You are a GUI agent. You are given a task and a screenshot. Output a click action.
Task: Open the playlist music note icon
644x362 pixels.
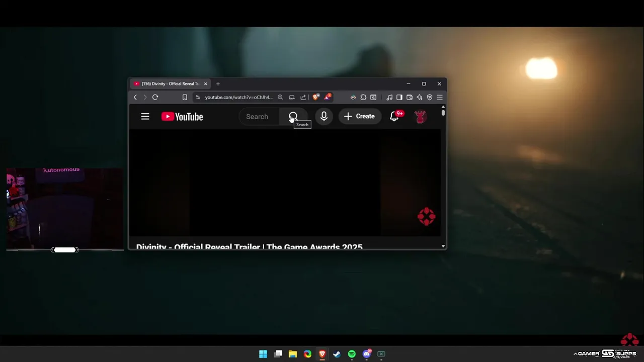(x=389, y=97)
